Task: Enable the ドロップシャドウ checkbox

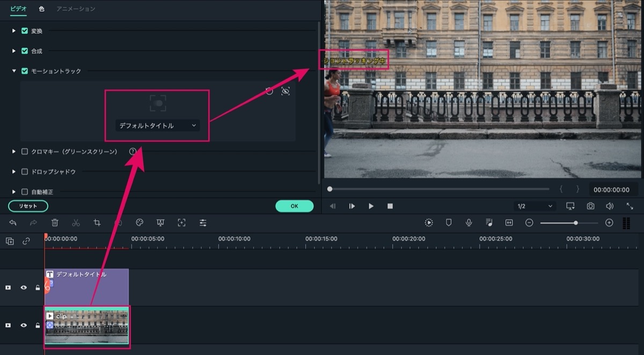Action: (25, 172)
